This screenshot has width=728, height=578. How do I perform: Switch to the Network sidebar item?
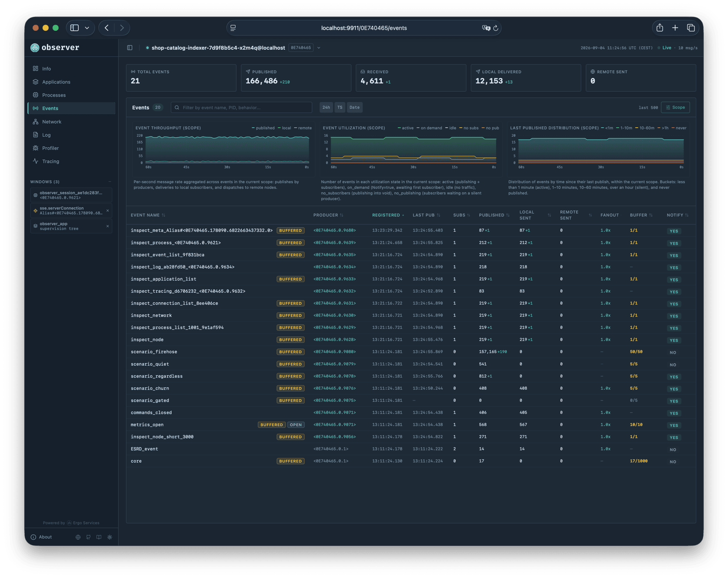71,122
